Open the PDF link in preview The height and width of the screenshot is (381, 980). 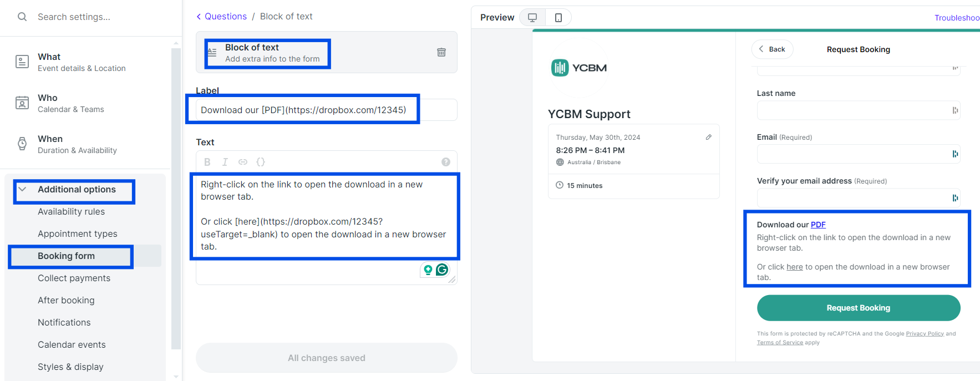818,225
